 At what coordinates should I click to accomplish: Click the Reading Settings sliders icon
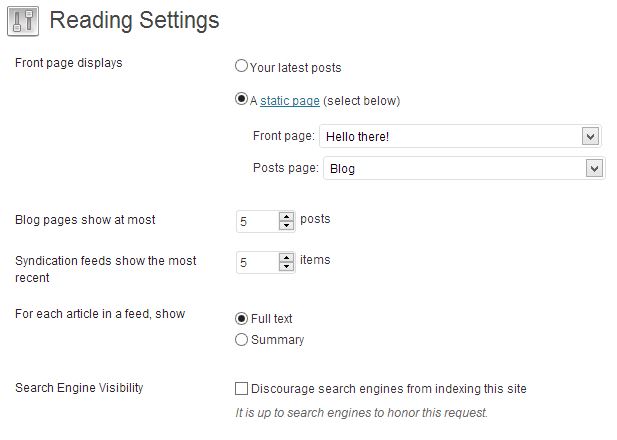point(23,21)
